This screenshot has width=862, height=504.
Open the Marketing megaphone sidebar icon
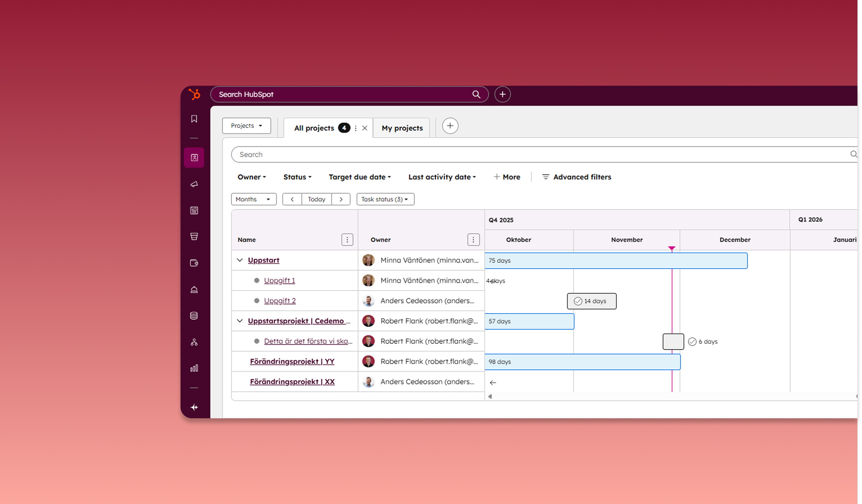point(194,184)
